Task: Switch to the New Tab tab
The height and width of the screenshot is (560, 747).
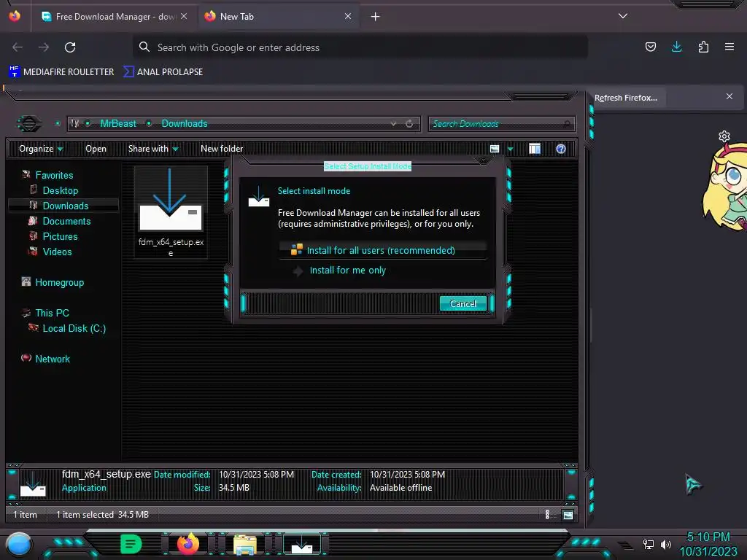Action: 278,17
